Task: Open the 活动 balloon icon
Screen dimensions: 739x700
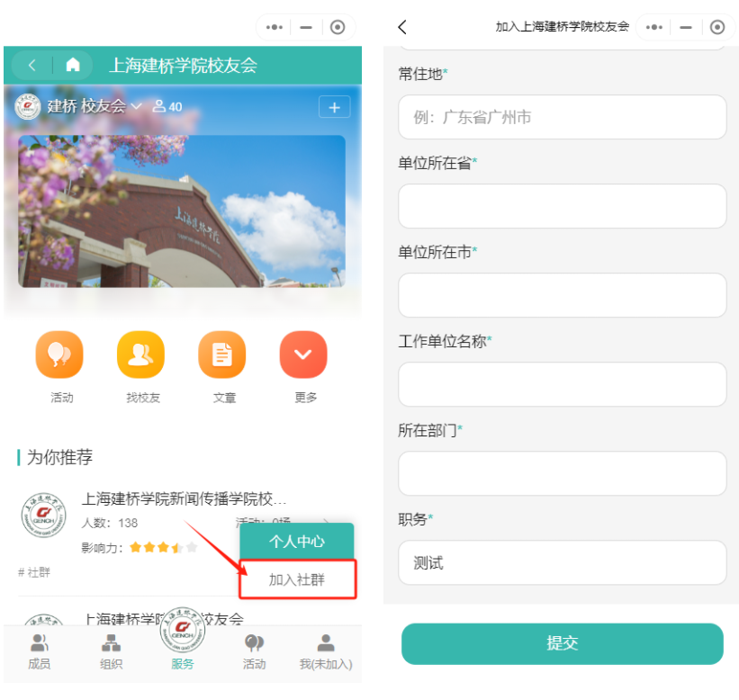Action: (59, 354)
